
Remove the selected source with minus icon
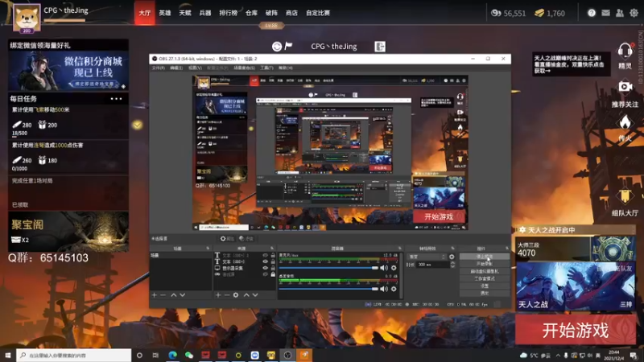point(227,295)
